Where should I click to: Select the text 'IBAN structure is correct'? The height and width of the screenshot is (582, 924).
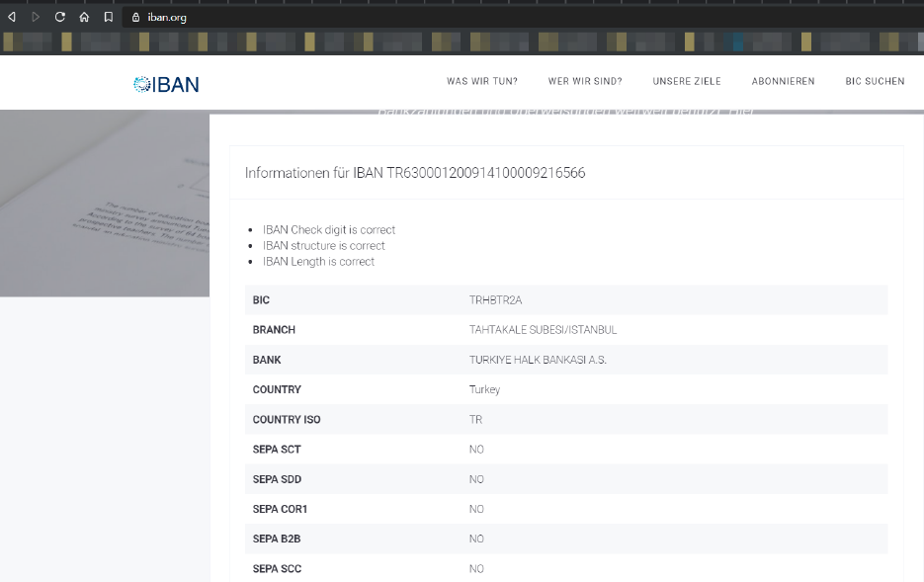323,246
